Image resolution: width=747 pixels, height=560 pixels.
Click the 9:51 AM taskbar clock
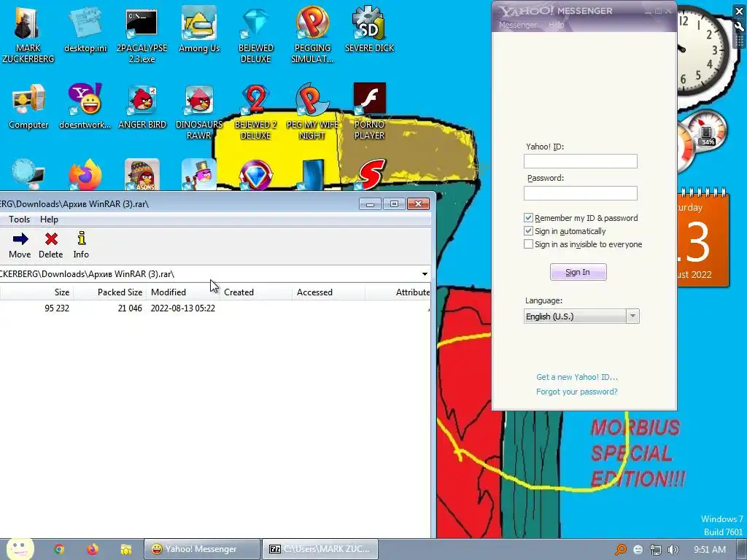[x=709, y=550]
